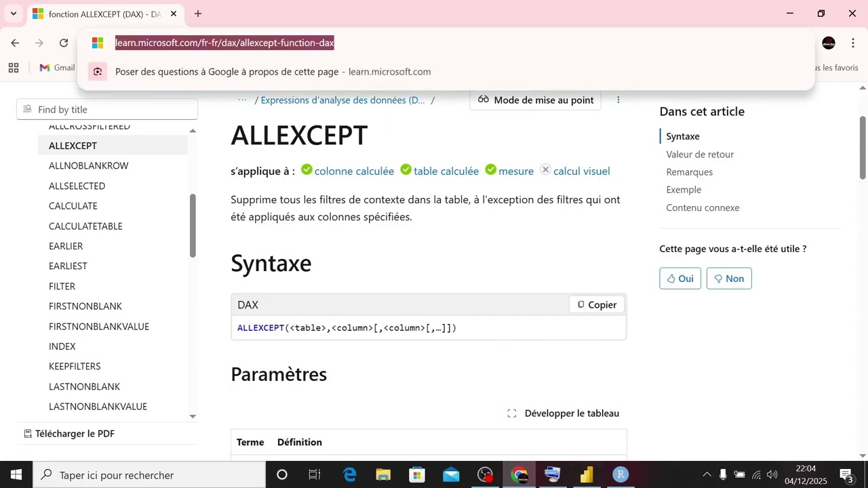Expand the table with Développer le tableau

coord(564,413)
